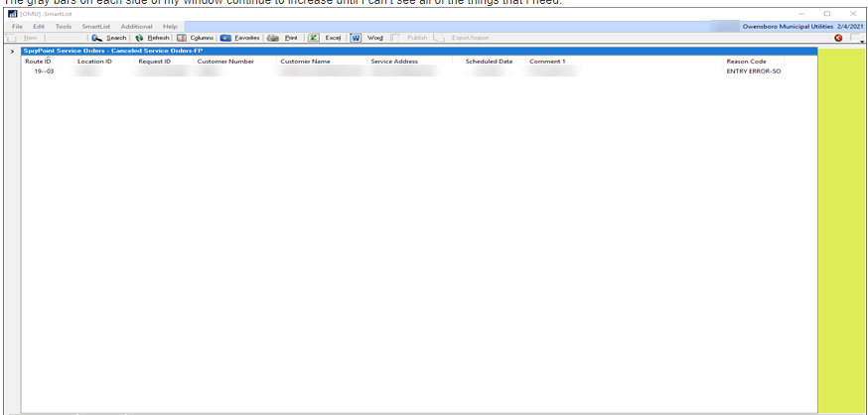This screenshot has width=868, height=415.
Task: Sort by the Route ID column header
Action: [38, 61]
